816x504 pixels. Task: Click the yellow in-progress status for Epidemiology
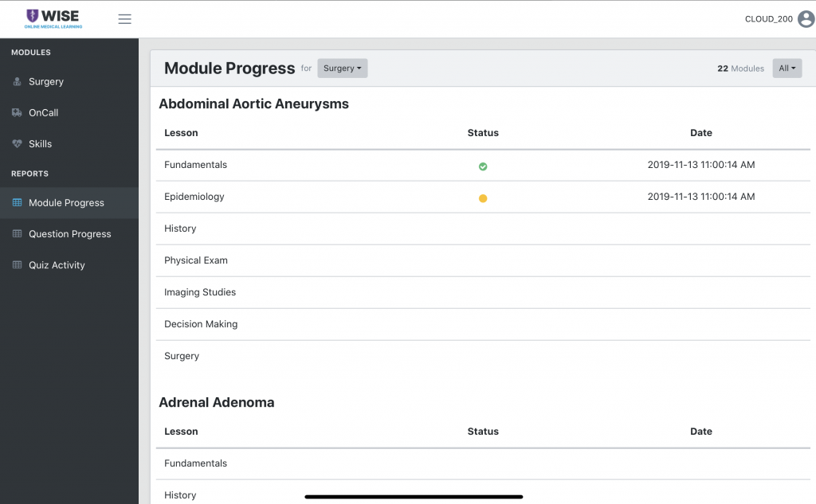[x=483, y=198]
